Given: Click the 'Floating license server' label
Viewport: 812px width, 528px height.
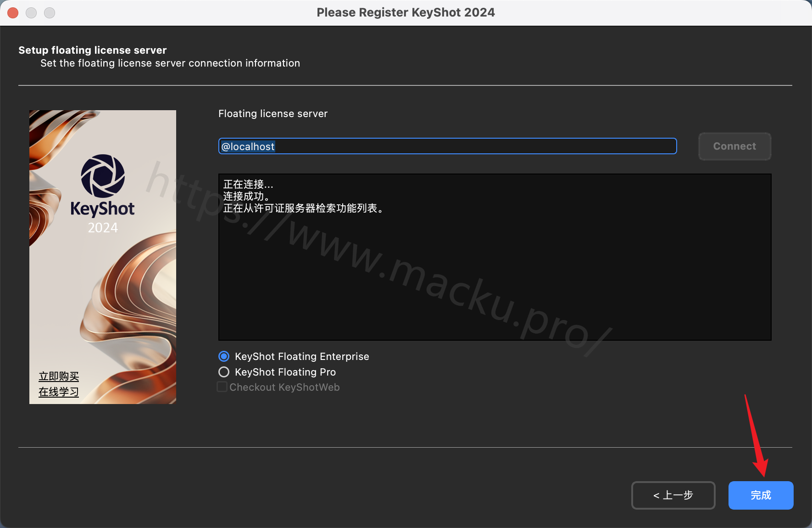Looking at the screenshot, I should tap(273, 113).
